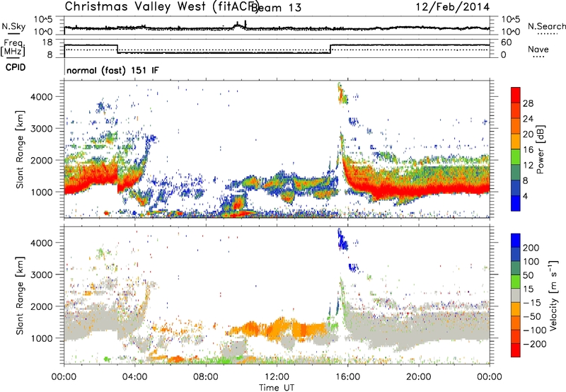Click the '-200' Velocity colorbar tick value
The width and height of the screenshot is (566, 392).
pos(535,344)
